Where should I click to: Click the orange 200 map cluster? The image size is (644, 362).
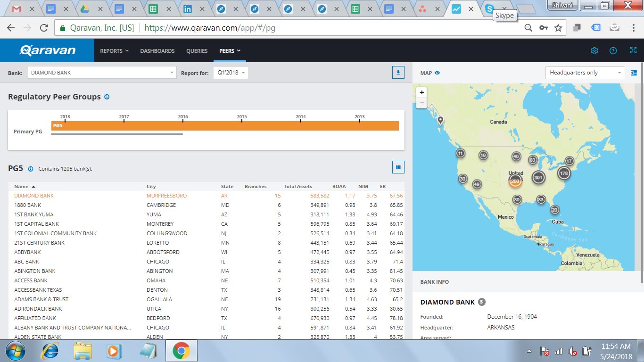pyautogui.click(x=515, y=181)
